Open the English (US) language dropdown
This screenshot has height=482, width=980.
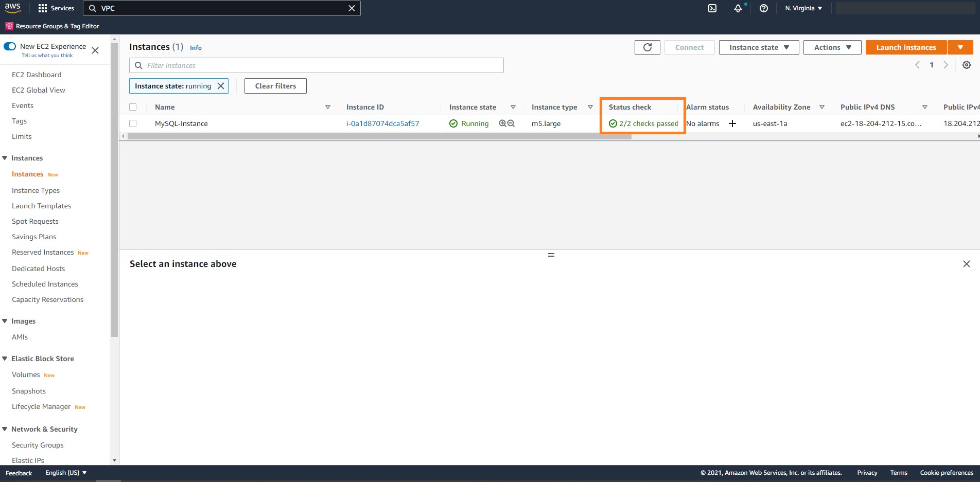pyautogui.click(x=66, y=473)
